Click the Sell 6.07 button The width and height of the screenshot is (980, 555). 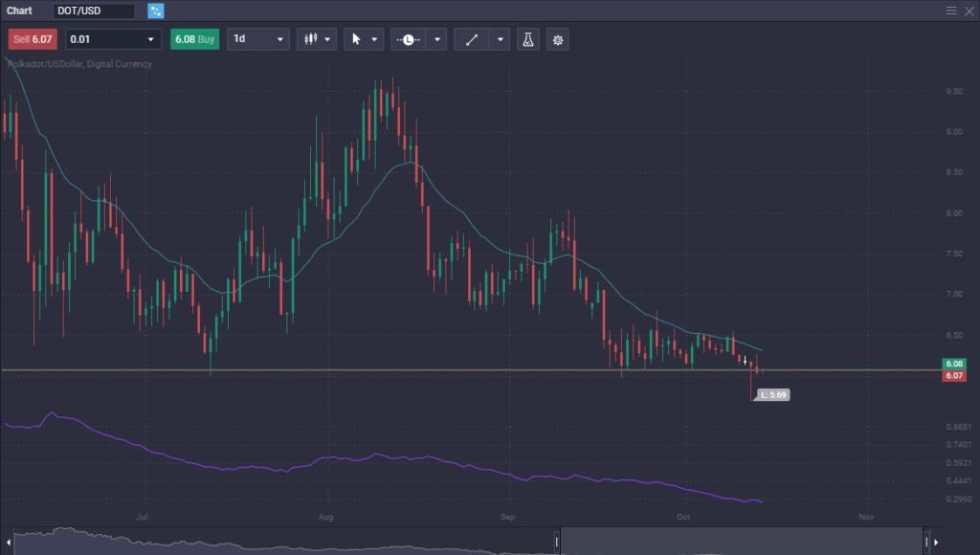click(33, 39)
